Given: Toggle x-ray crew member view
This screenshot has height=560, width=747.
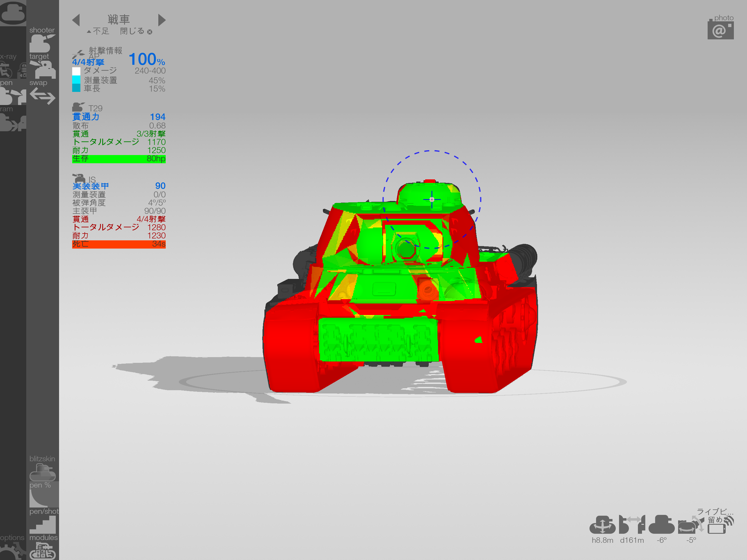Looking at the screenshot, I should (6, 70).
